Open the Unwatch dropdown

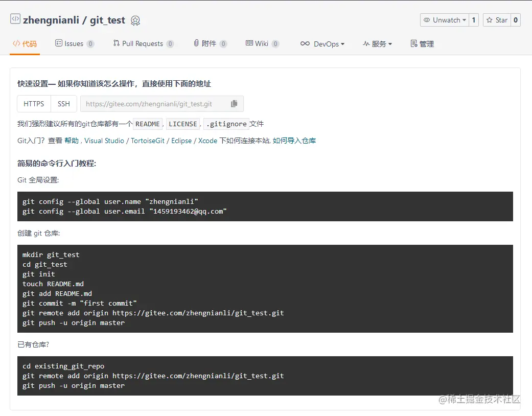click(x=445, y=20)
